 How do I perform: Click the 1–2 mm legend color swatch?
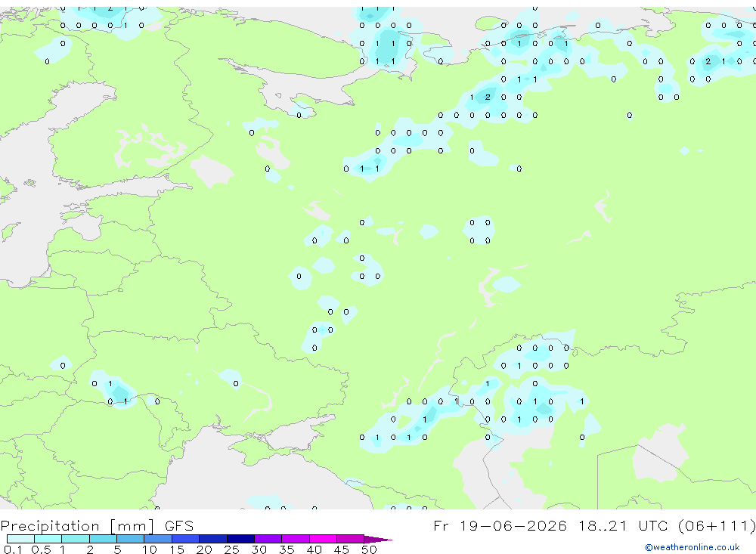75,539
